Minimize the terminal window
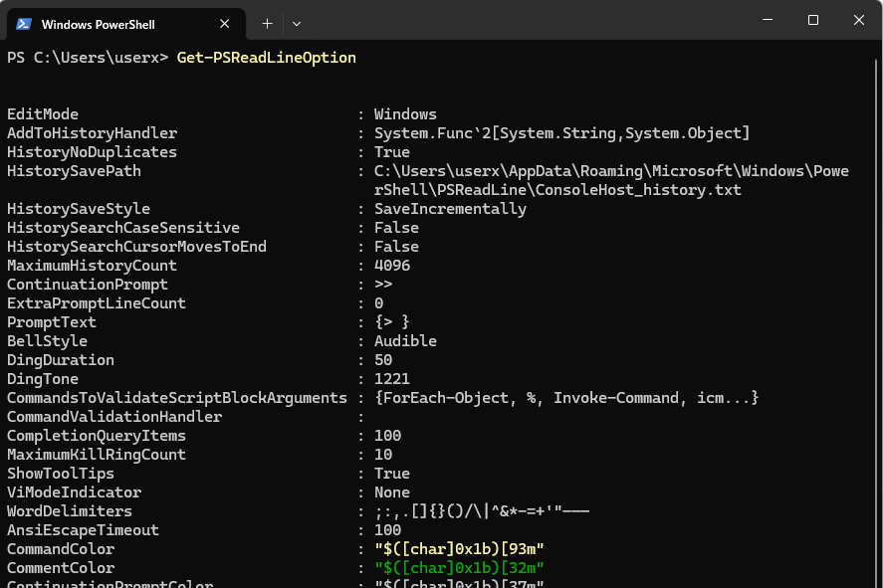This screenshot has width=883, height=588. 766,20
